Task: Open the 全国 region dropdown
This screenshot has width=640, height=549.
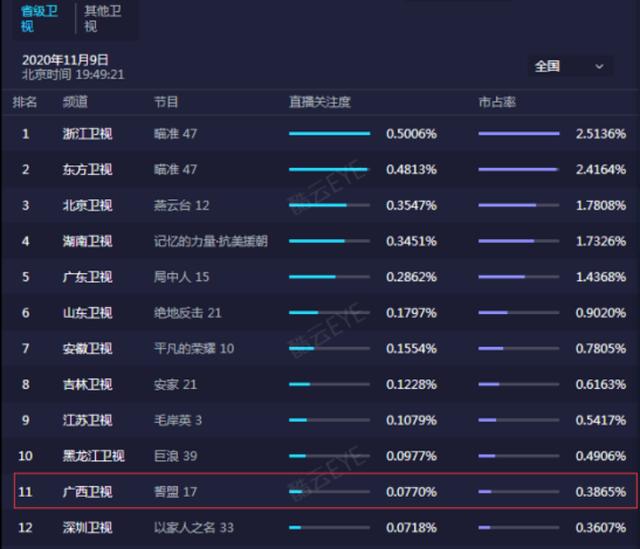Action: 570,66
